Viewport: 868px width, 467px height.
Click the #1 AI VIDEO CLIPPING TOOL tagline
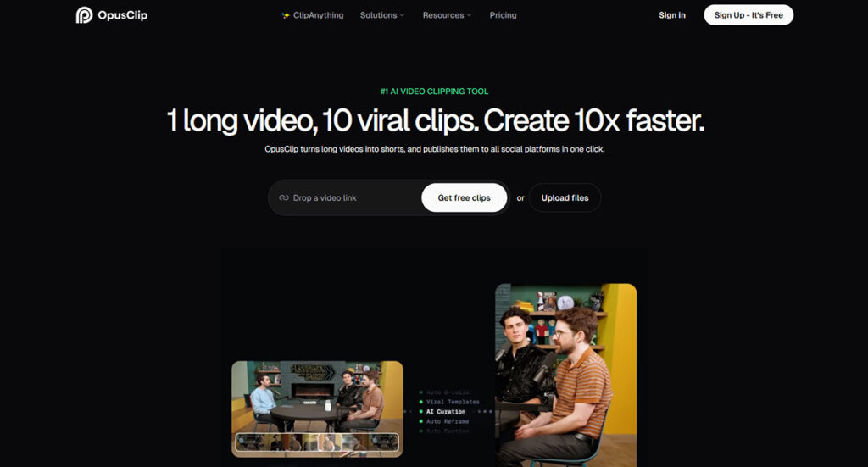click(x=435, y=92)
